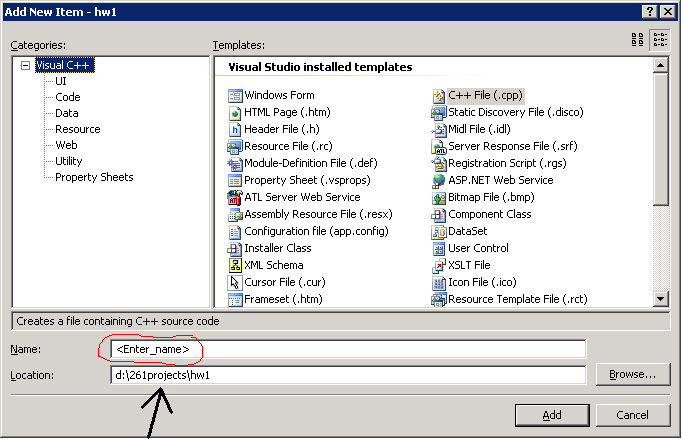Choose Server Response File (.srf) icon
683x439 pixels.
coord(439,146)
